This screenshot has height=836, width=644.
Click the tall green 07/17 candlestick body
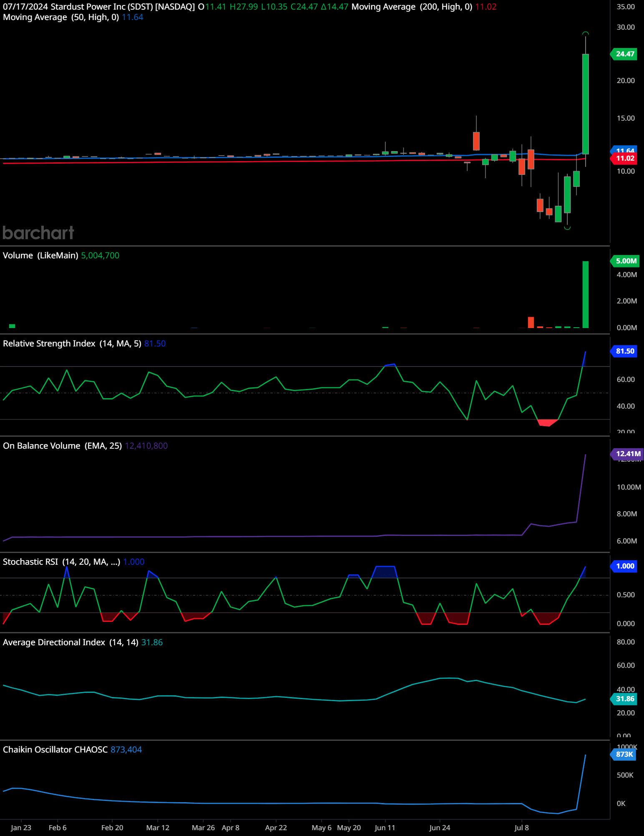(586, 104)
